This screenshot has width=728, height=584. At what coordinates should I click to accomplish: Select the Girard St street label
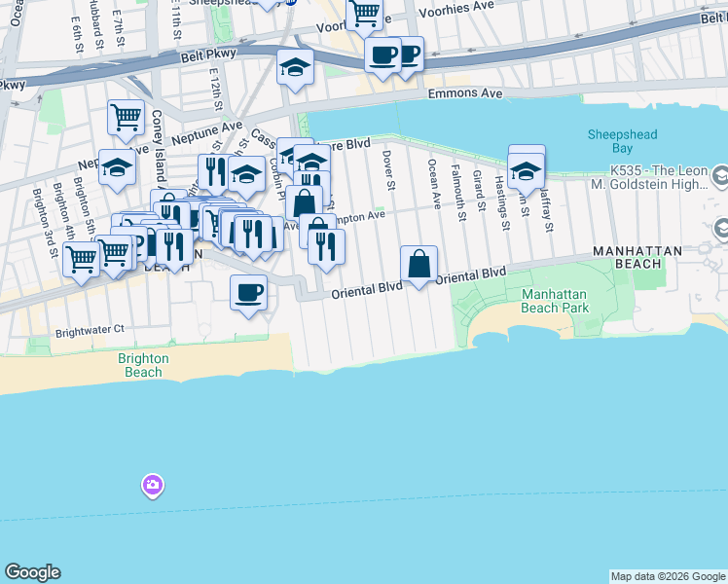[x=479, y=191]
